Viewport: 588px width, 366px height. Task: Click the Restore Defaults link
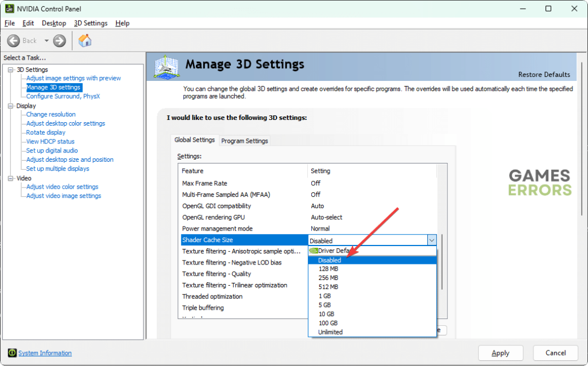coord(544,75)
